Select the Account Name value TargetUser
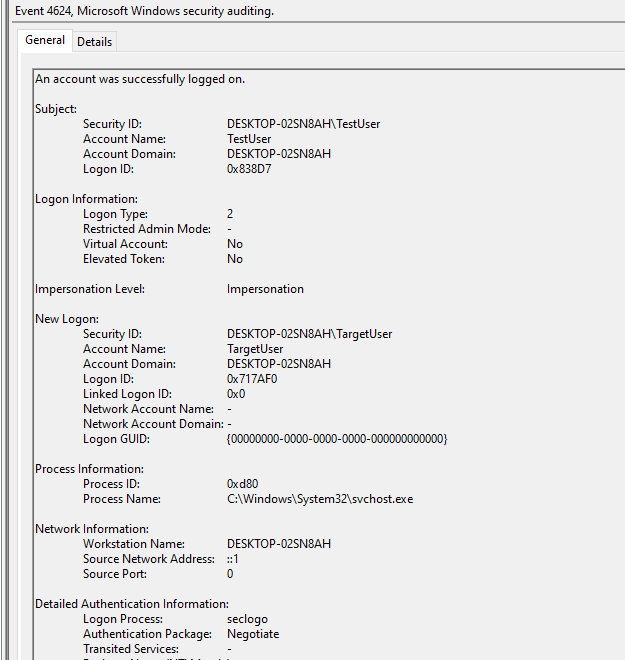 (x=255, y=349)
